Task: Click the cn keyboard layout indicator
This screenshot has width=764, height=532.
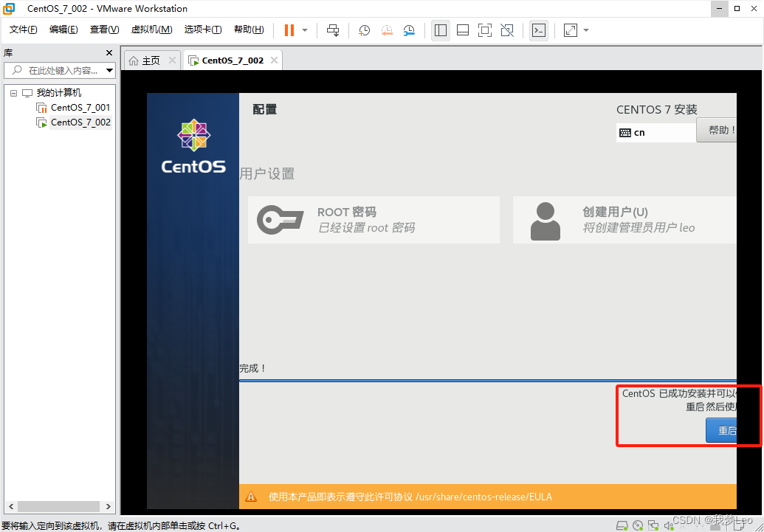Action: tap(655, 133)
